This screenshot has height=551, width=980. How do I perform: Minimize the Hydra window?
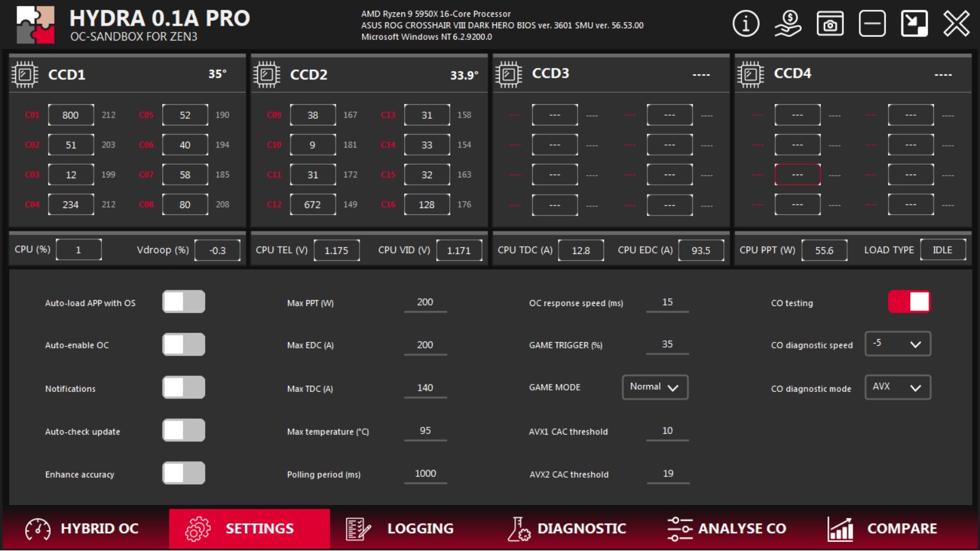coord(872,24)
